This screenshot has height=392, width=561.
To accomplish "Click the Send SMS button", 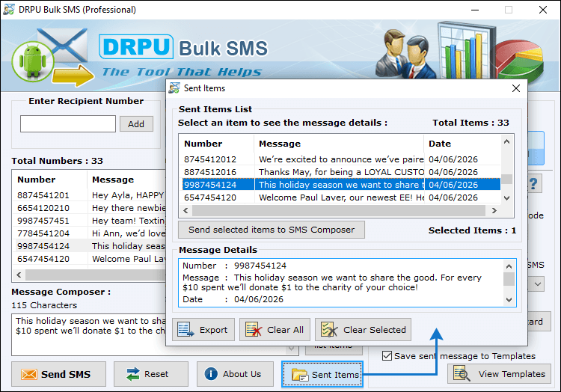I will tap(58, 374).
